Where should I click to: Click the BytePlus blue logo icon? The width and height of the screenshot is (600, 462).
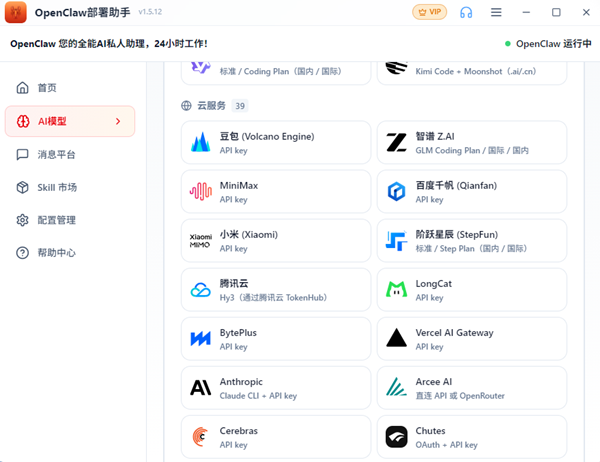coord(201,339)
